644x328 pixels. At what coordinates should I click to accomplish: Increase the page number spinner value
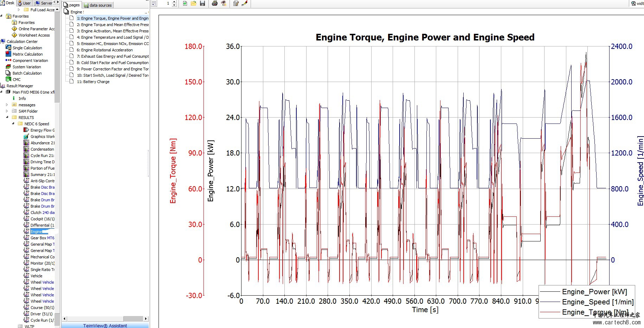coord(174,2)
